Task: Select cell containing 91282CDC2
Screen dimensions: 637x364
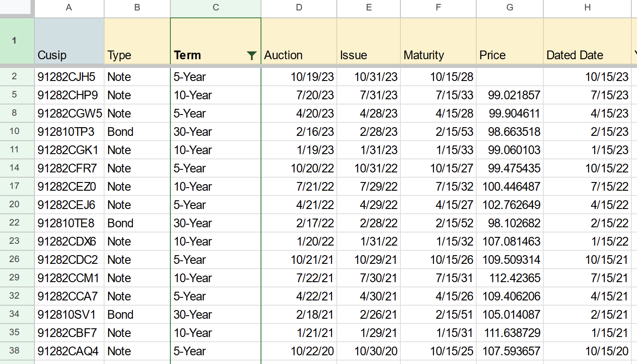Action: (x=69, y=260)
